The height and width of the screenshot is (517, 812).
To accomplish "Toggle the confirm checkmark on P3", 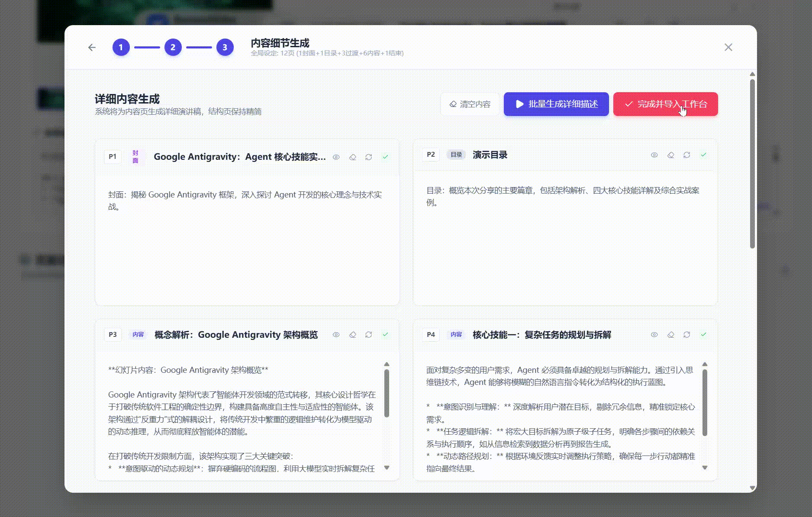I will [385, 335].
